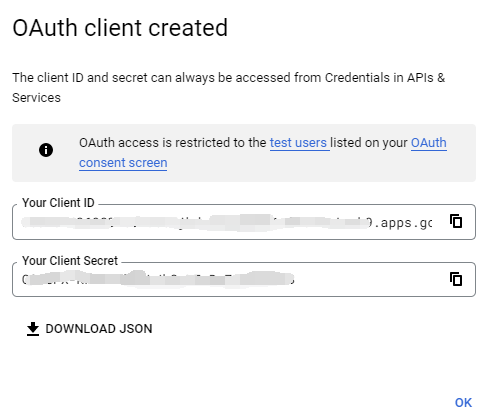Click the word Services in the description
Screen dimensions: 488x415
[36, 98]
